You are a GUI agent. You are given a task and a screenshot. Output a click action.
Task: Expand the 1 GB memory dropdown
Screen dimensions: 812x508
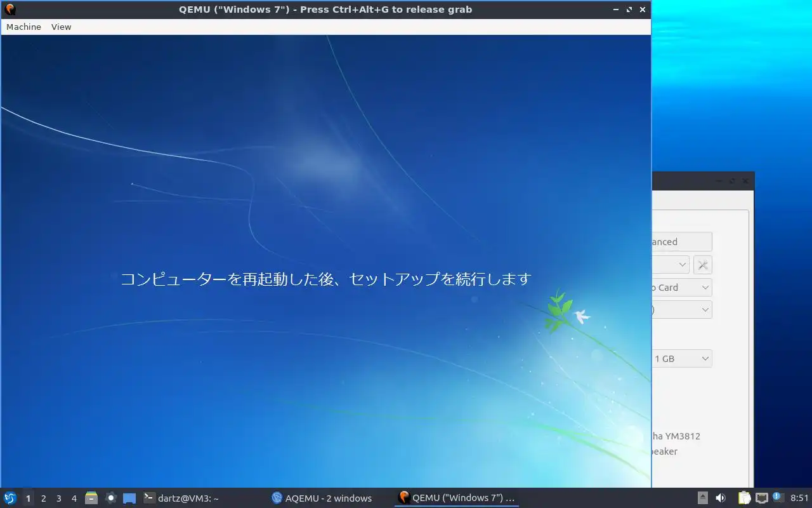pos(682,359)
